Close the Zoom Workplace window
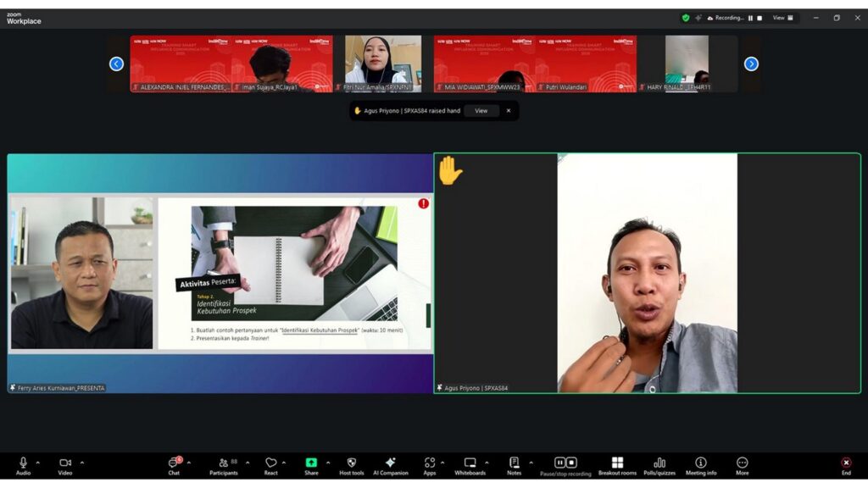Screen dimensions: 868x488 857,18
